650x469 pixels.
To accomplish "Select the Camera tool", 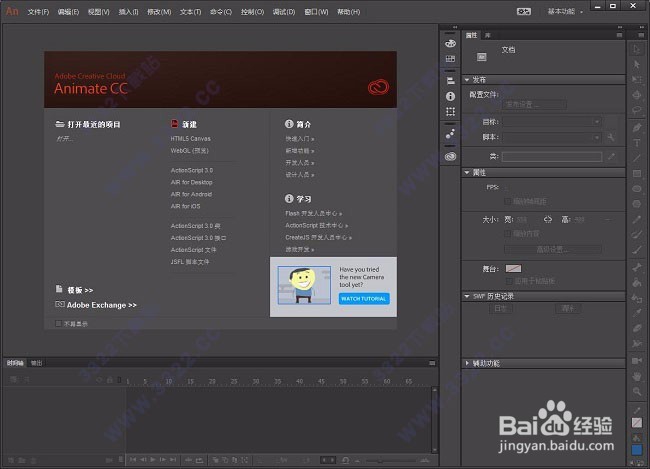I will 637,361.
